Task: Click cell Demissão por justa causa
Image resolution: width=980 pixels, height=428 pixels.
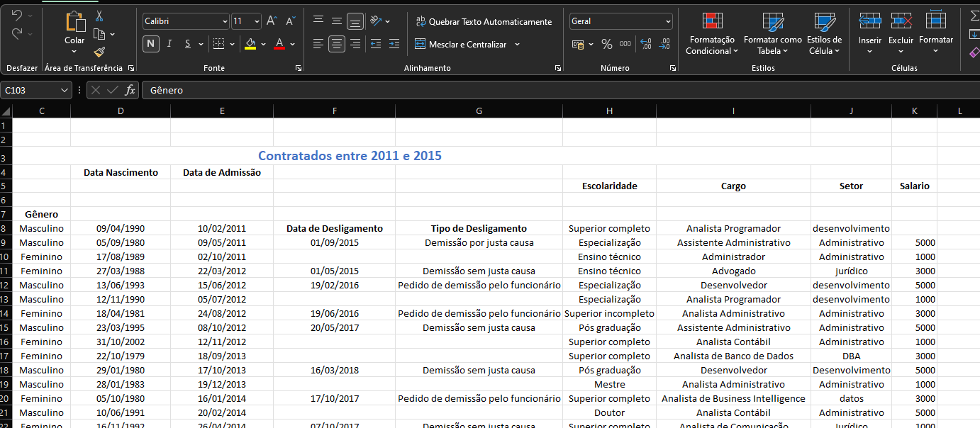Action: click(479, 242)
